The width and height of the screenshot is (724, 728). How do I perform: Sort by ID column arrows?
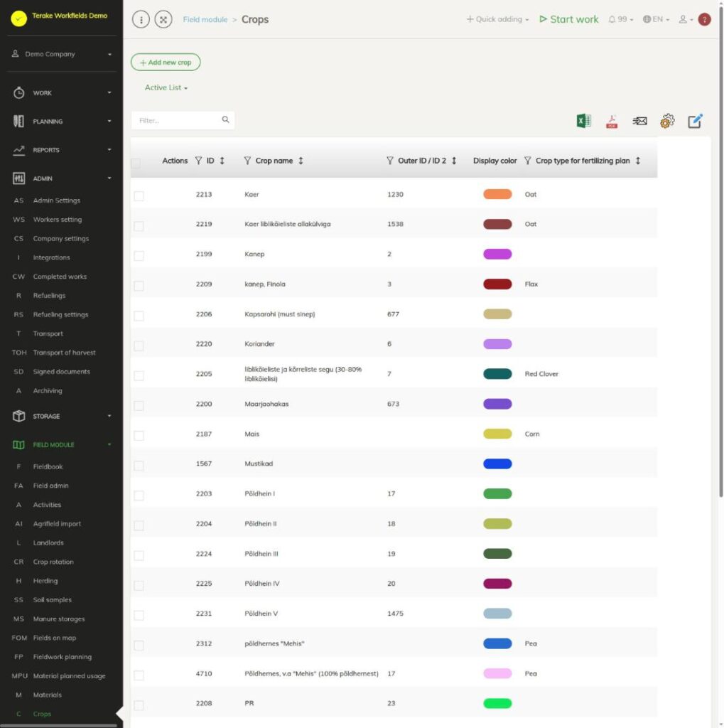tap(222, 161)
